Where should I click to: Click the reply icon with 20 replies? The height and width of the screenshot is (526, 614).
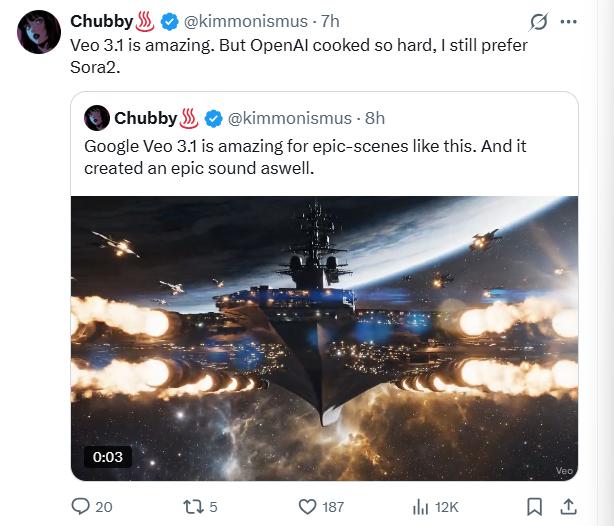tap(81, 507)
